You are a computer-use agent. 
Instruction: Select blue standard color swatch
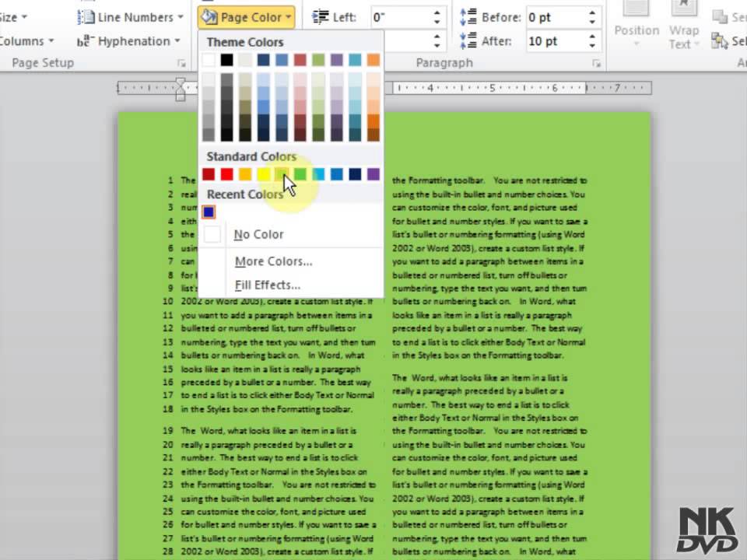(337, 174)
